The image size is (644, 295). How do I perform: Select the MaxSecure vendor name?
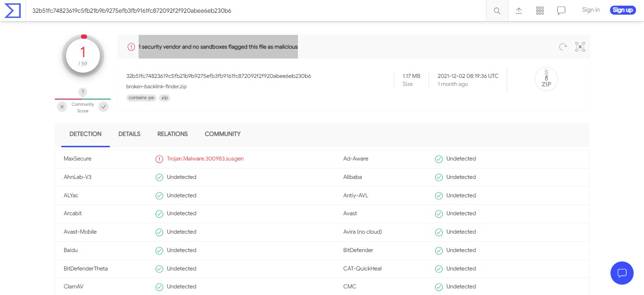coord(78,159)
